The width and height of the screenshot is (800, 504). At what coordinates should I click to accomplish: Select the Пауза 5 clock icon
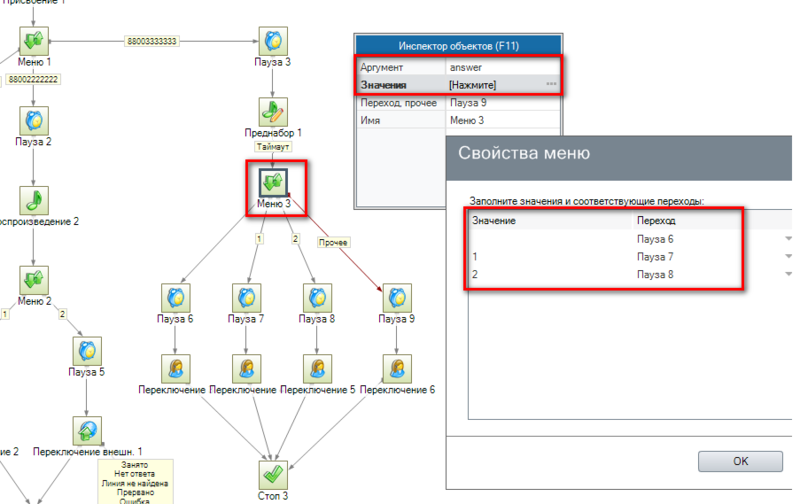87,350
